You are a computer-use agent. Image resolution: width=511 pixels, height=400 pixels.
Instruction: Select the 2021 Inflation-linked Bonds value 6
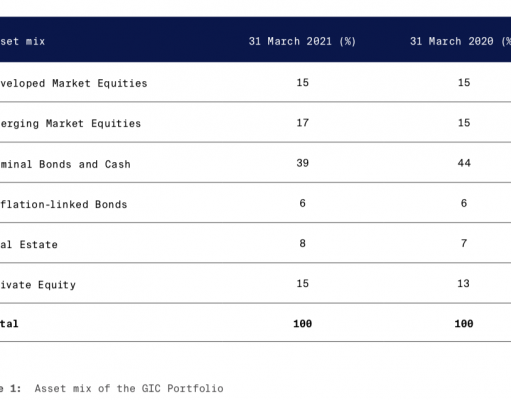point(302,203)
